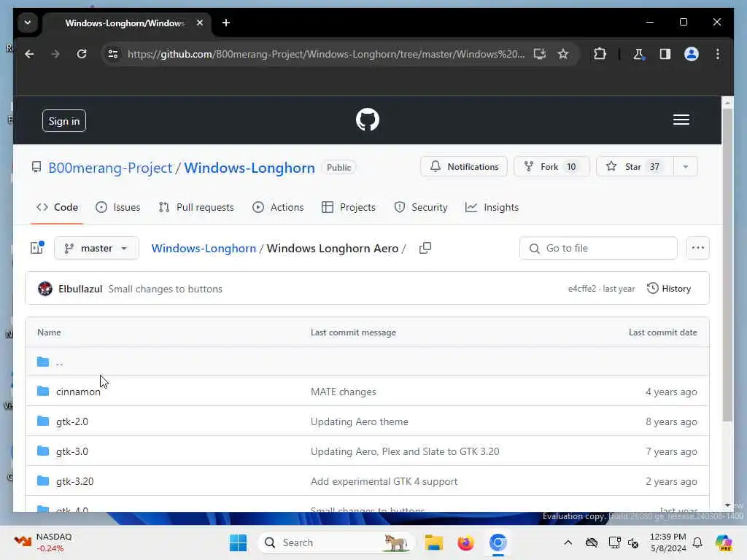Toggle the Chrome side panel icon
This screenshot has height=560, width=747.
point(665,54)
